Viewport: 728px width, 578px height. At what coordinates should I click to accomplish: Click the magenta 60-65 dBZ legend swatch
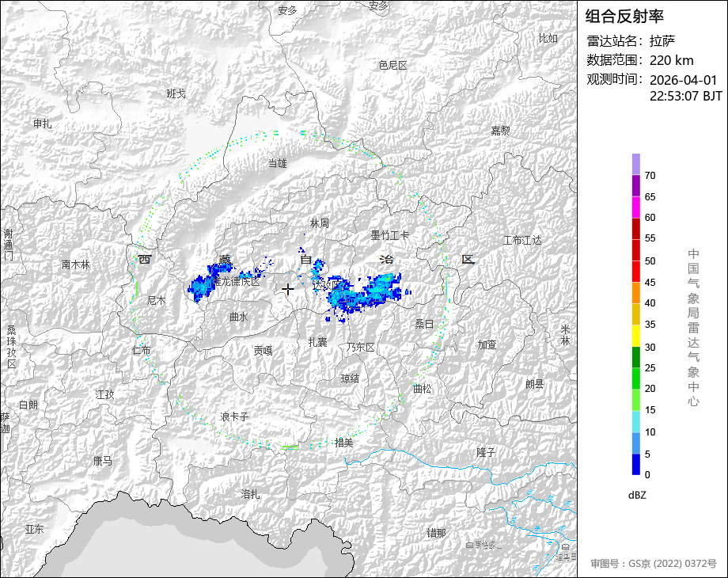[x=636, y=207]
